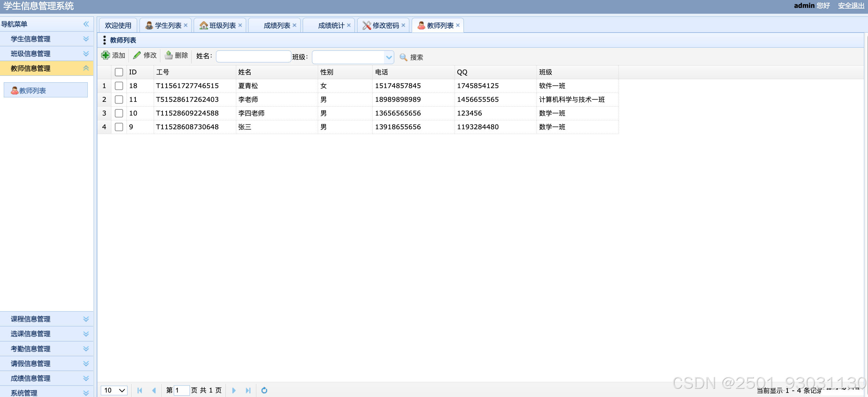Open the 班级 filter dropdown
Screen dimensions: 868x397
tap(389, 57)
